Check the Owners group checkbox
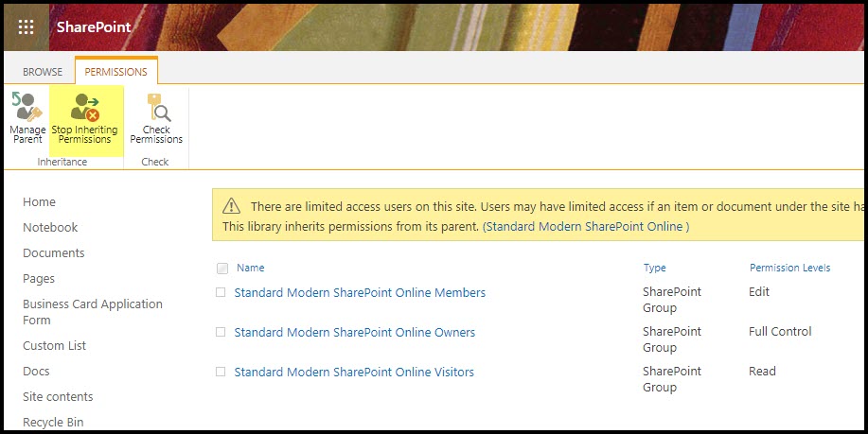Screen dimensions: 868x434 point(221,333)
